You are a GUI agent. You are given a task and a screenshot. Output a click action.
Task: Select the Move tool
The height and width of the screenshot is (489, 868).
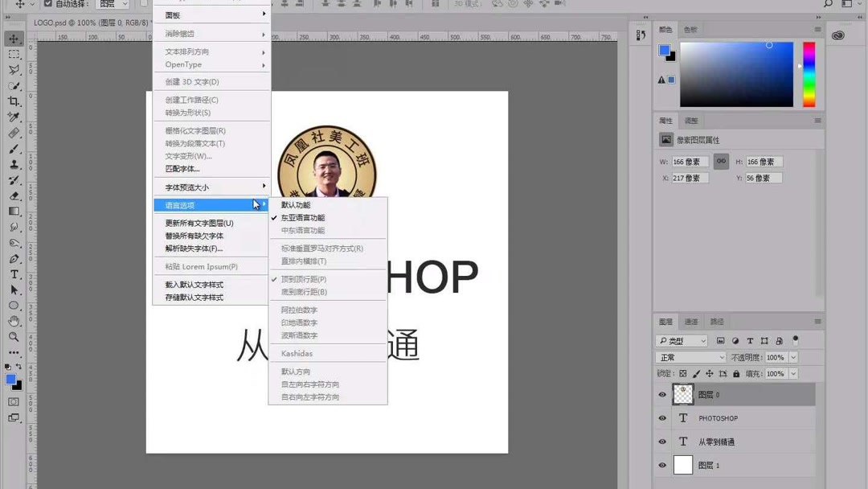[x=14, y=38]
